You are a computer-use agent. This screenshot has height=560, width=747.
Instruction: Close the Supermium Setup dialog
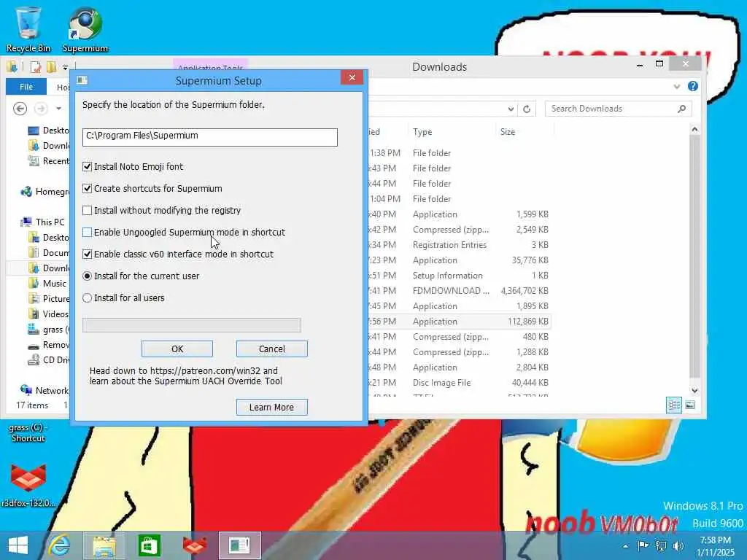click(352, 77)
